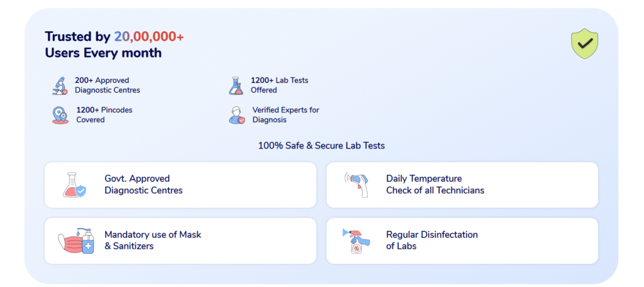This screenshot has height=287, width=644.
Task: Click the 1200+ Pincodes Covered text
Action: 104,115
